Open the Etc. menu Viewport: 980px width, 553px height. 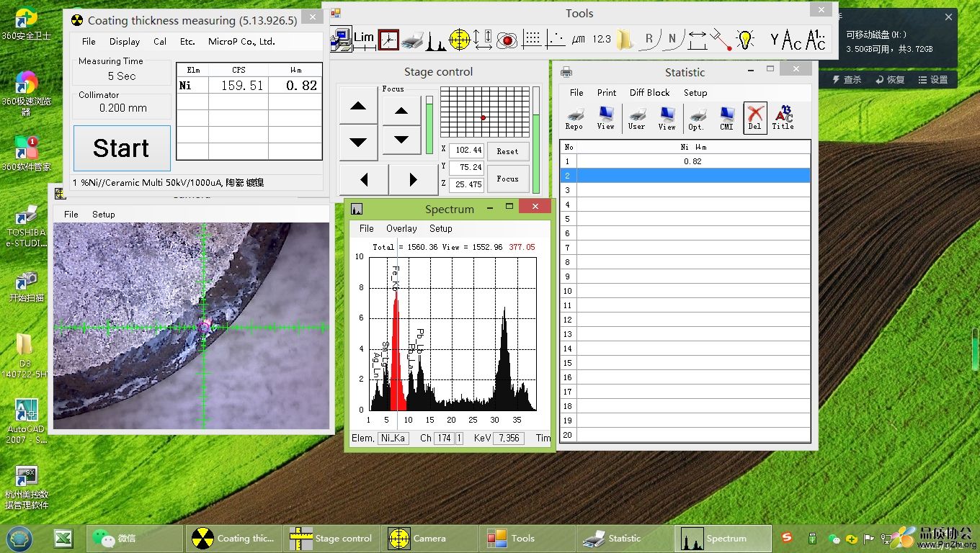tap(187, 41)
